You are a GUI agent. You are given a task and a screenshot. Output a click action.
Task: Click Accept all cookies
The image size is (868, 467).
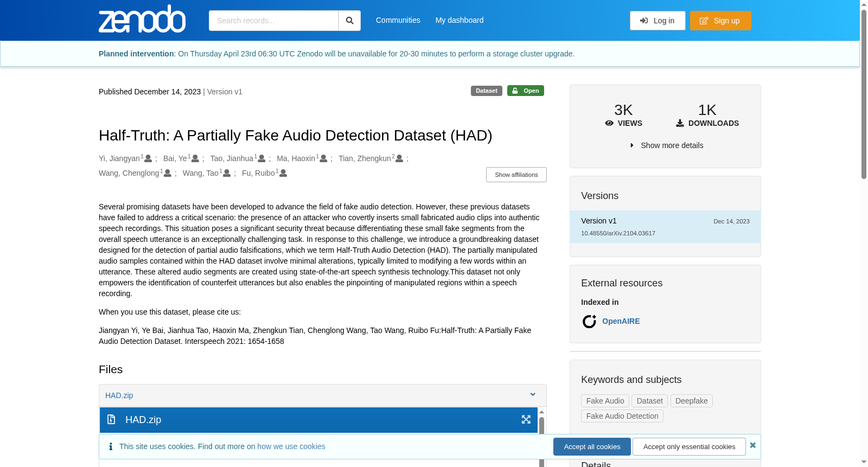(x=592, y=446)
